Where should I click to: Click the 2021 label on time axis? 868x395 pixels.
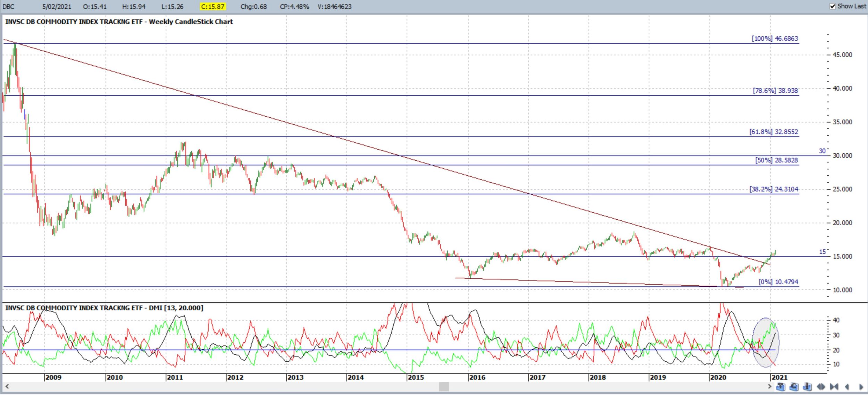pyautogui.click(x=779, y=377)
